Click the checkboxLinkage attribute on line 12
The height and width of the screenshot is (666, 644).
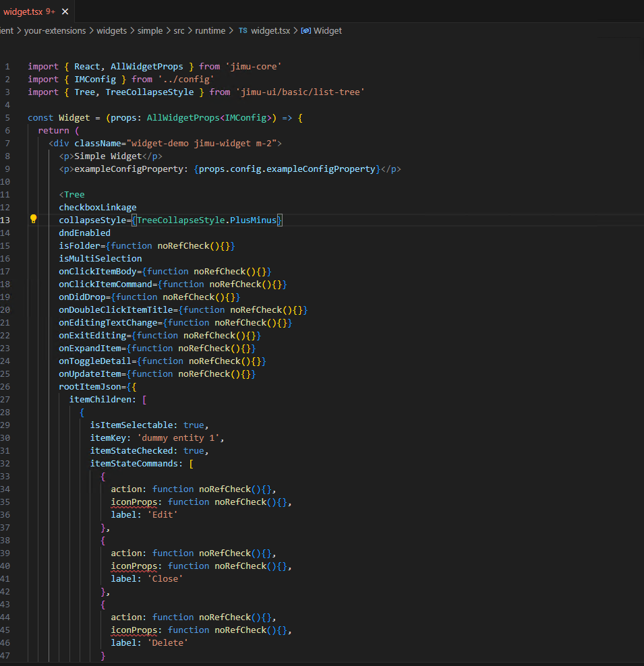97,208
